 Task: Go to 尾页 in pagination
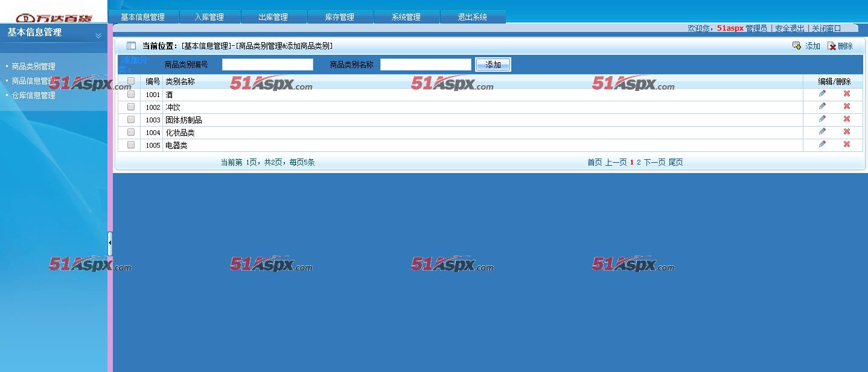click(x=675, y=162)
